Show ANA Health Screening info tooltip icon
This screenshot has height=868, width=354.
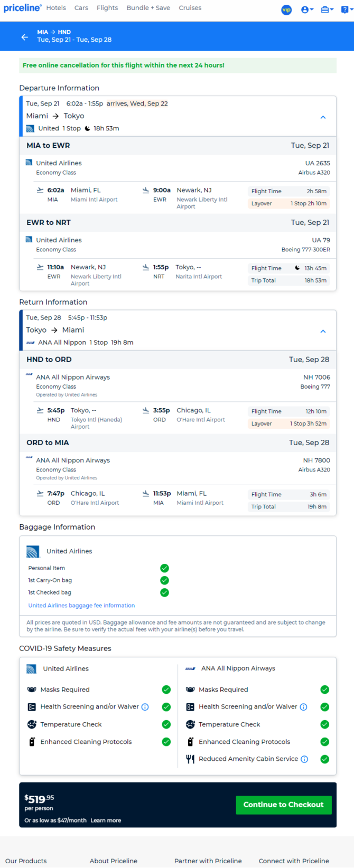tap(304, 707)
